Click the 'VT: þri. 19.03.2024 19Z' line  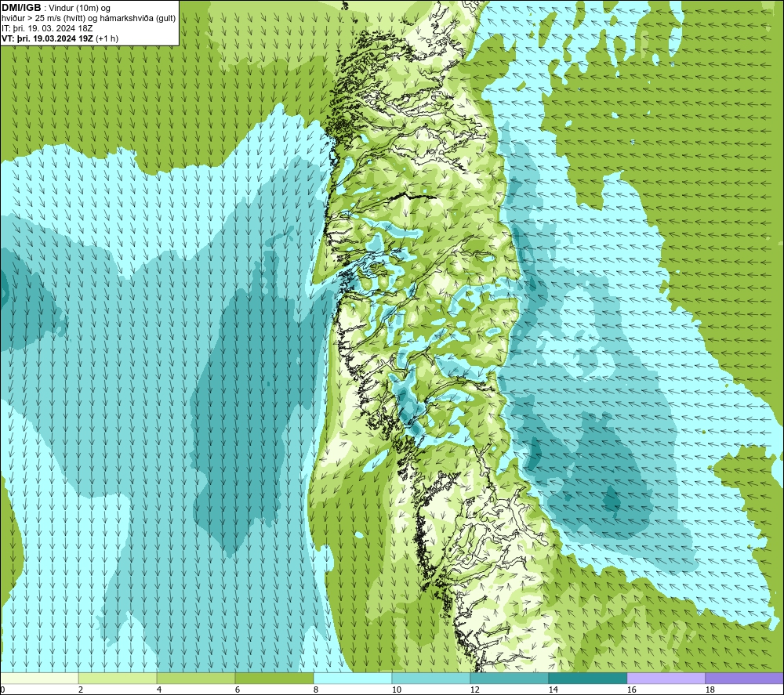coord(60,38)
